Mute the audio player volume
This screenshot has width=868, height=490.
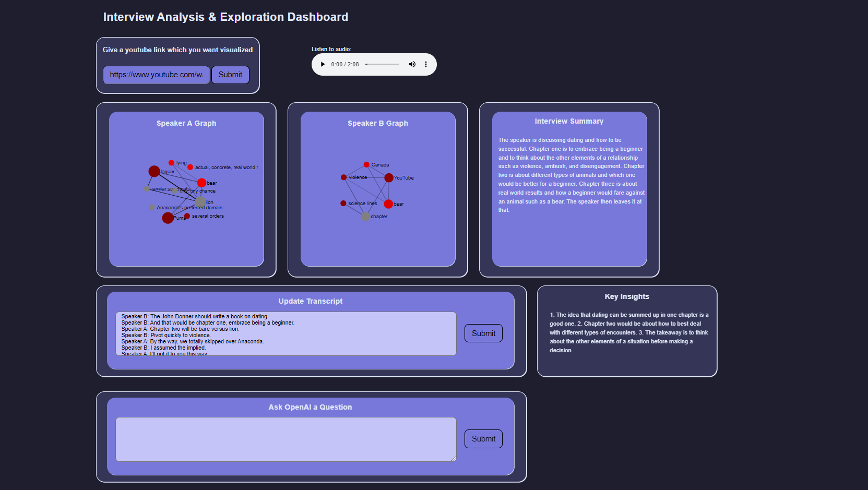pyautogui.click(x=412, y=64)
